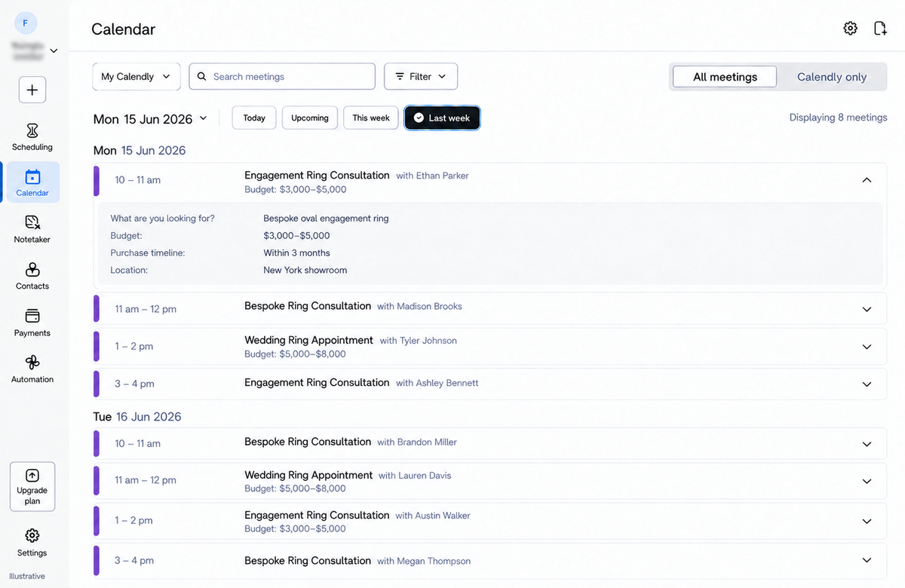Click the 3 – 4 pm time on Tuesday
905x588 pixels.
[134, 560]
